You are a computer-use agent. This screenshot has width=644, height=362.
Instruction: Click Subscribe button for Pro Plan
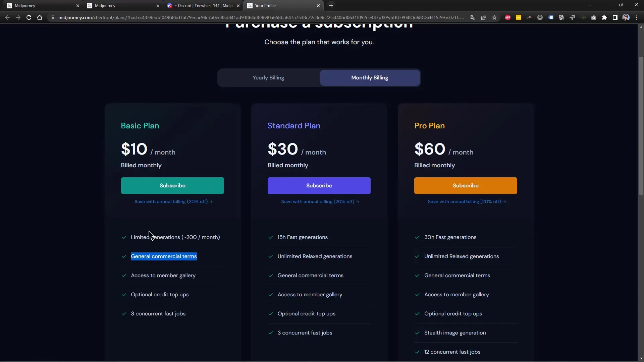pyautogui.click(x=466, y=185)
